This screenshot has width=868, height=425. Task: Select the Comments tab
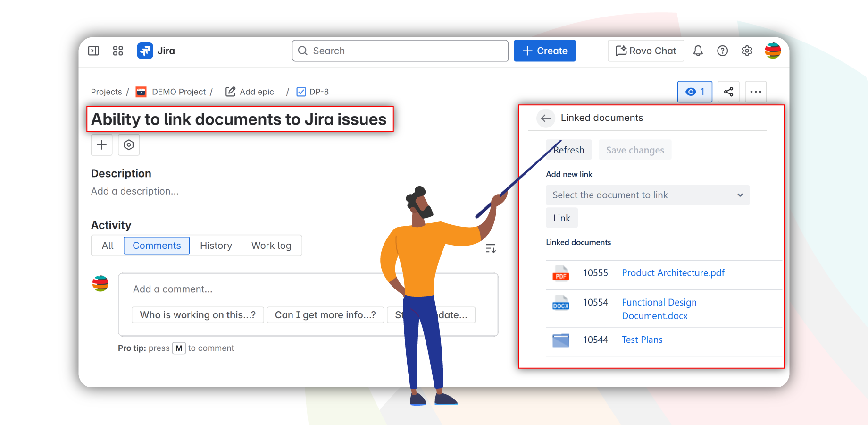click(x=157, y=246)
